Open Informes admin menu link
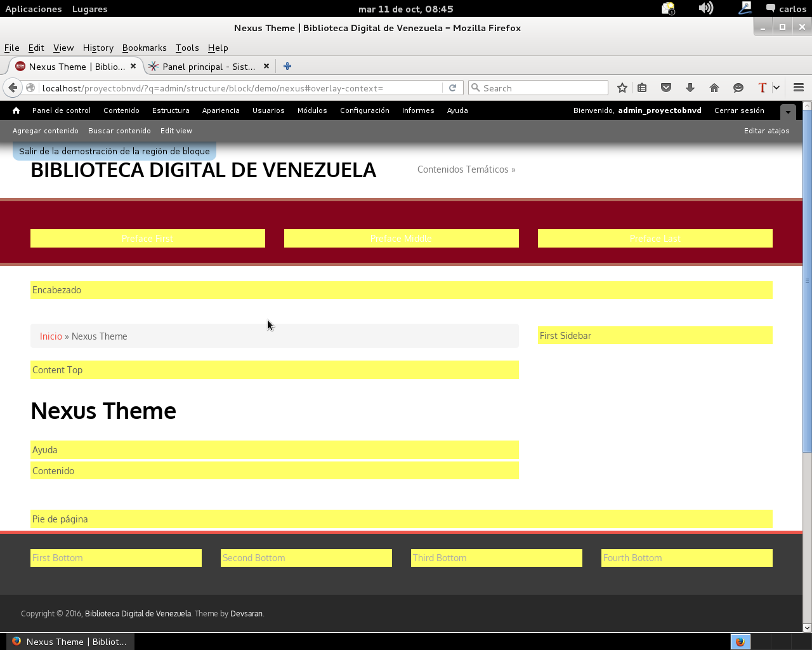Viewport: 812px width, 650px height. coord(418,110)
